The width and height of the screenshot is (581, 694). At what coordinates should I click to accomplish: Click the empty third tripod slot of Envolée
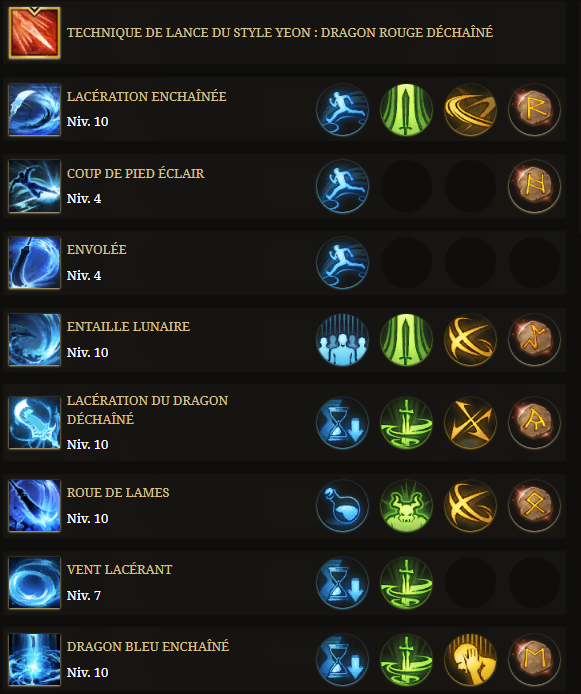coord(470,263)
